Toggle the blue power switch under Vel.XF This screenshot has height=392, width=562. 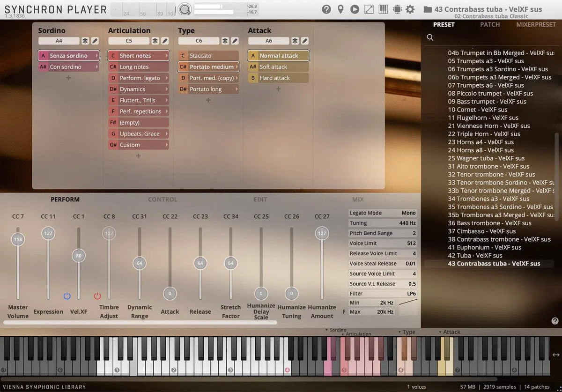tap(67, 296)
